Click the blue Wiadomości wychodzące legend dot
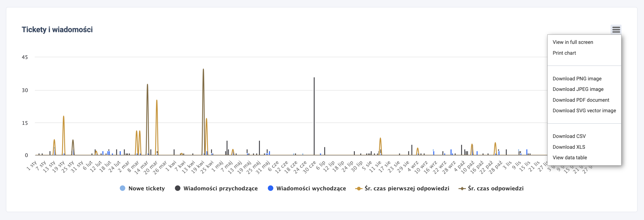The image size is (644, 220). [x=271, y=188]
